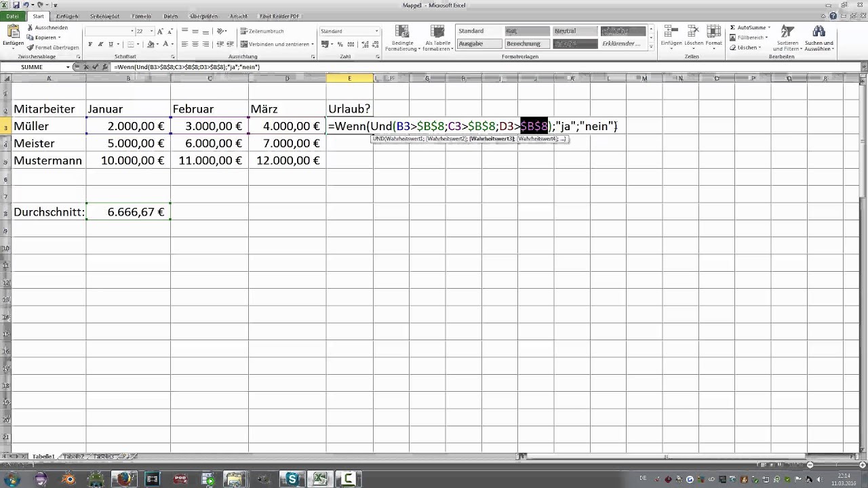Open Als Tabelle formatieren menu
868x488 pixels.
pyautogui.click(x=437, y=39)
